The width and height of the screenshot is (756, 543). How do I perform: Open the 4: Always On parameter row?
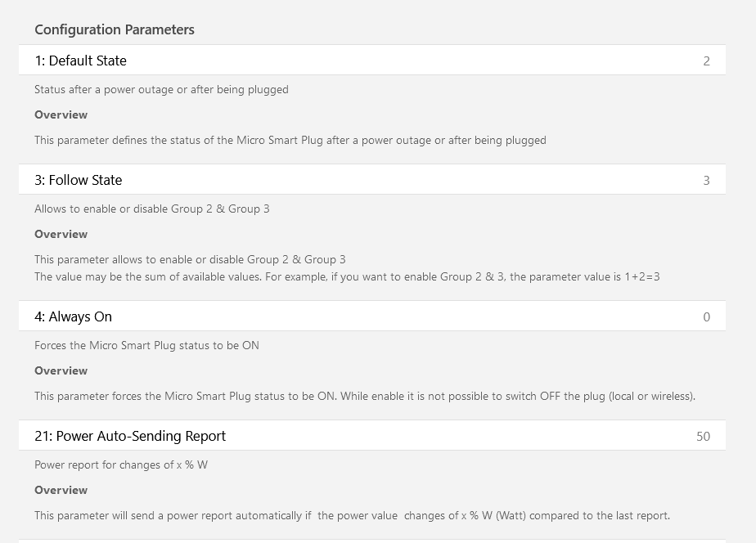371,316
